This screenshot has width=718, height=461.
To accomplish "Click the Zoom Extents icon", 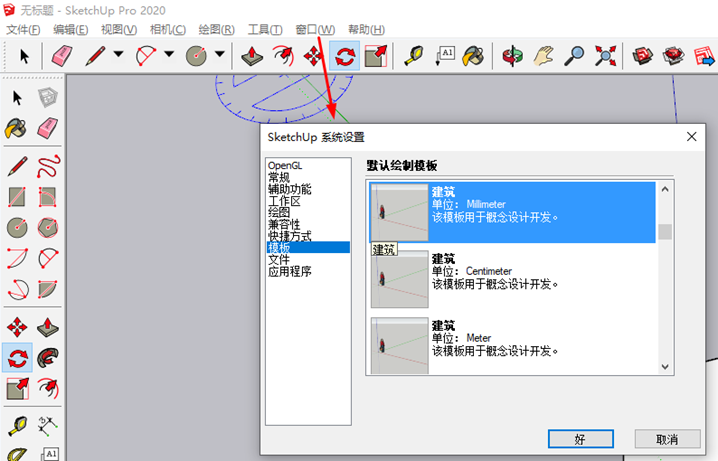I will click(x=605, y=56).
